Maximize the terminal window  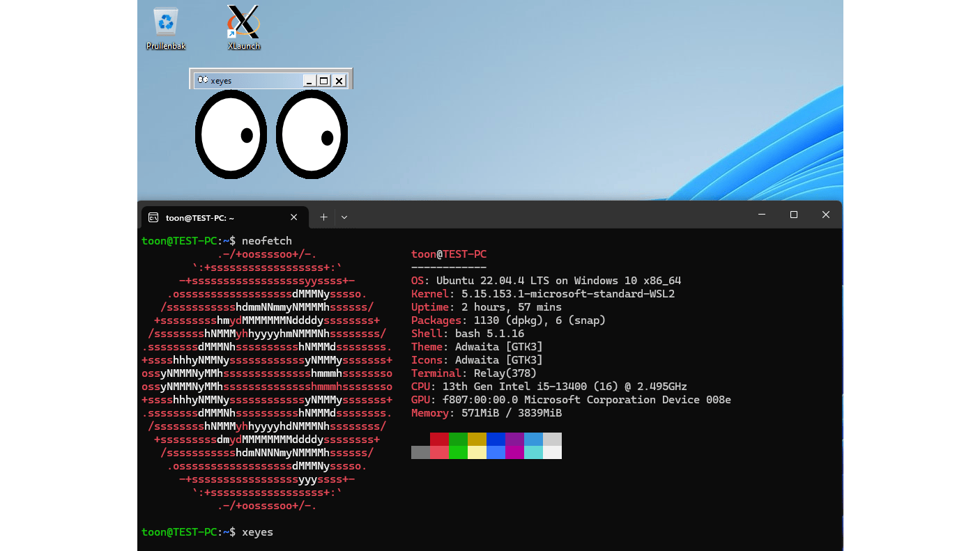click(x=794, y=215)
